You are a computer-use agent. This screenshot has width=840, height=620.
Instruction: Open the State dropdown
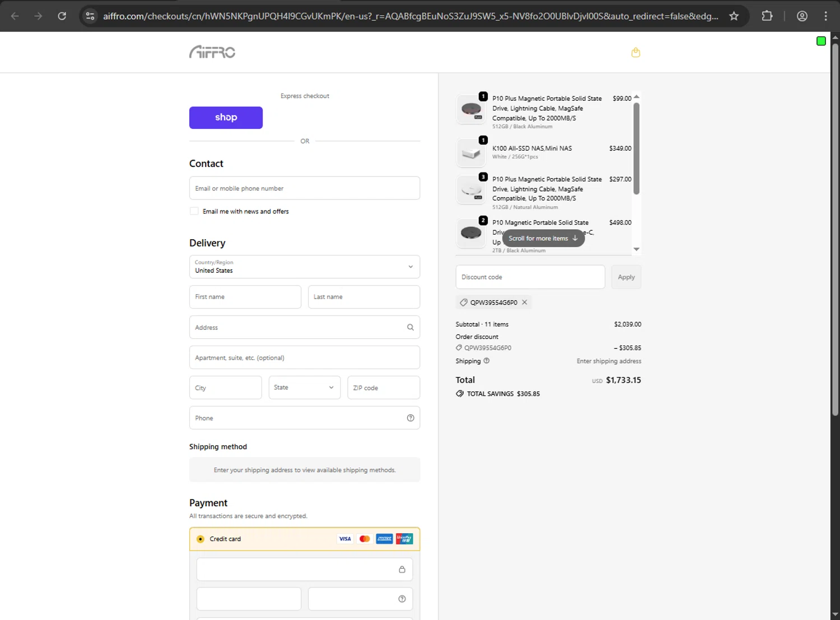tap(305, 388)
